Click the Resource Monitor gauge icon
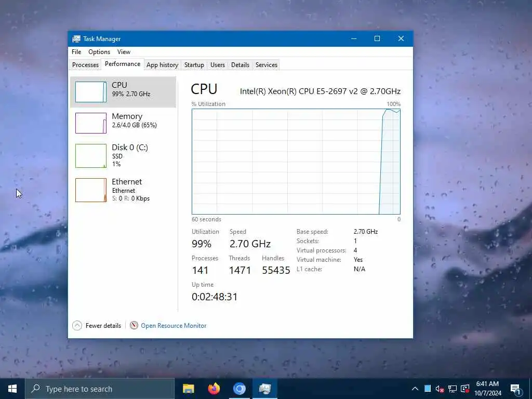The image size is (532, 399). click(x=134, y=325)
